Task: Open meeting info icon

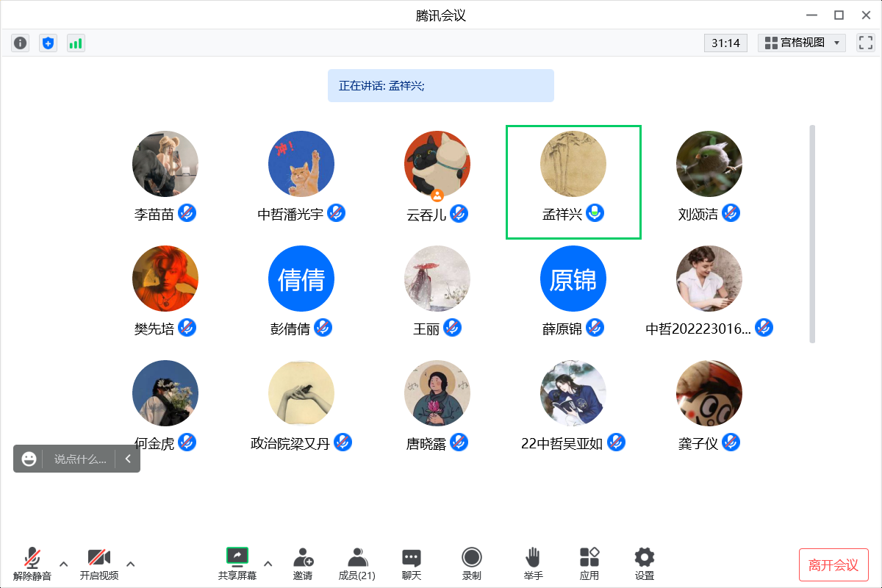Action: coord(20,43)
